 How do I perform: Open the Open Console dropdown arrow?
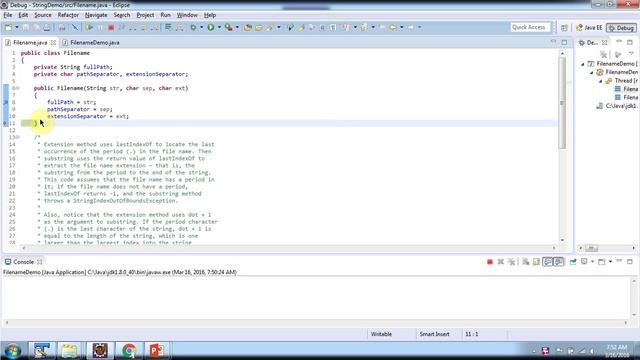tap(610, 262)
